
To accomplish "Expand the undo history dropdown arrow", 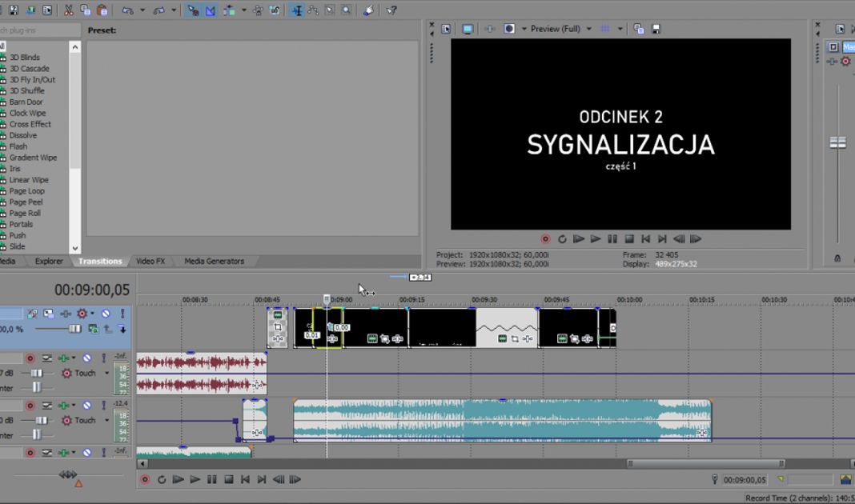I will (x=142, y=10).
